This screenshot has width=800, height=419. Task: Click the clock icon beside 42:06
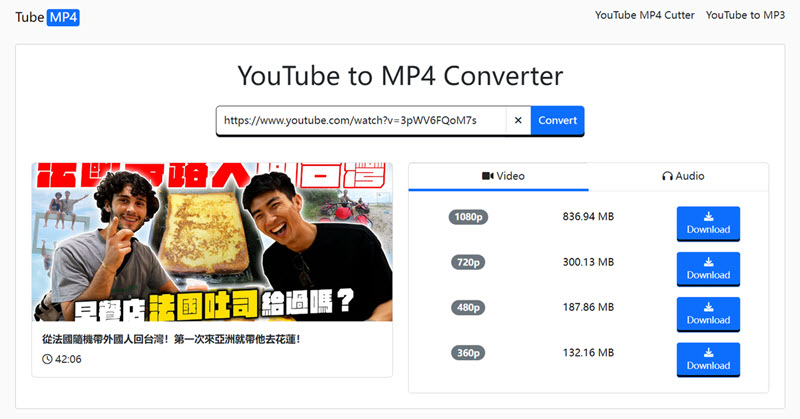coord(47,359)
